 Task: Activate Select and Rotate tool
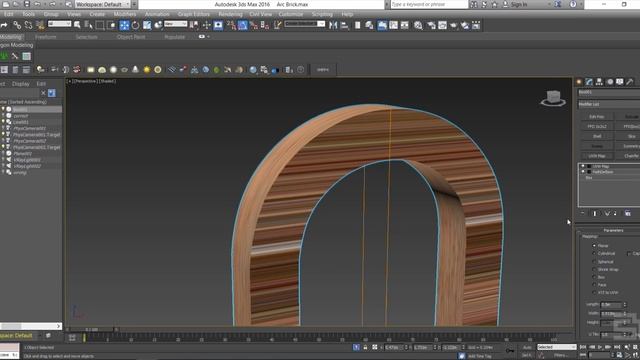coord(135,25)
